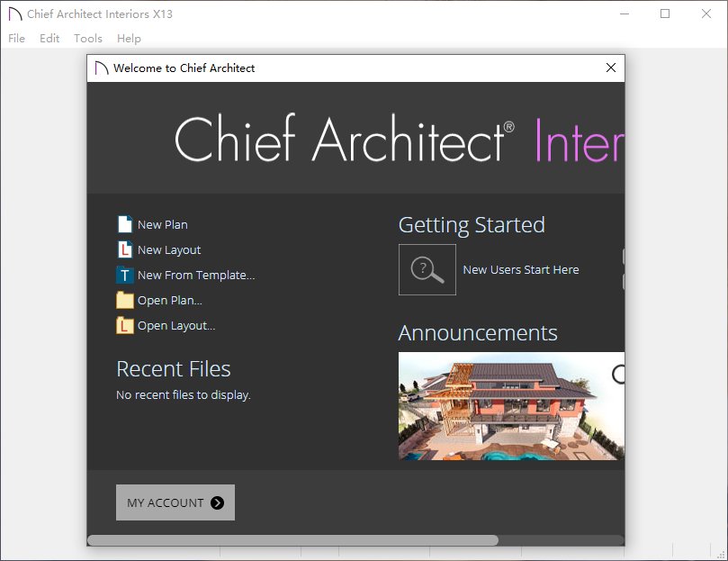Click the Open Plan folder icon
728x561 pixels.
click(x=124, y=300)
